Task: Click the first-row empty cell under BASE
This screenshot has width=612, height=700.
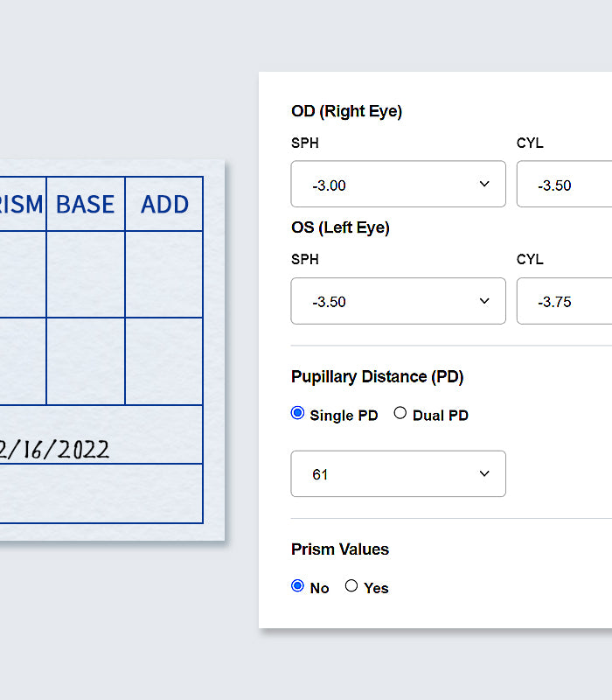Action: (85, 274)
